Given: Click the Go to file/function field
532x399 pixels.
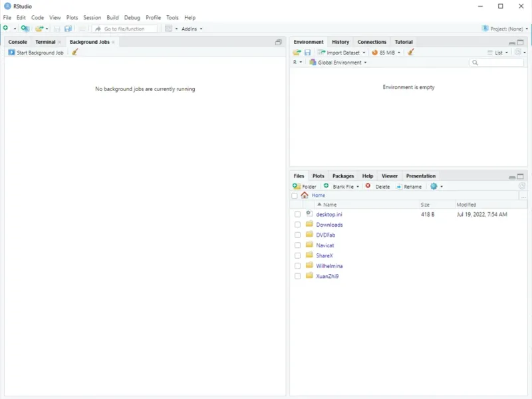Looking at the screenshot, I should tap(125, 29).
